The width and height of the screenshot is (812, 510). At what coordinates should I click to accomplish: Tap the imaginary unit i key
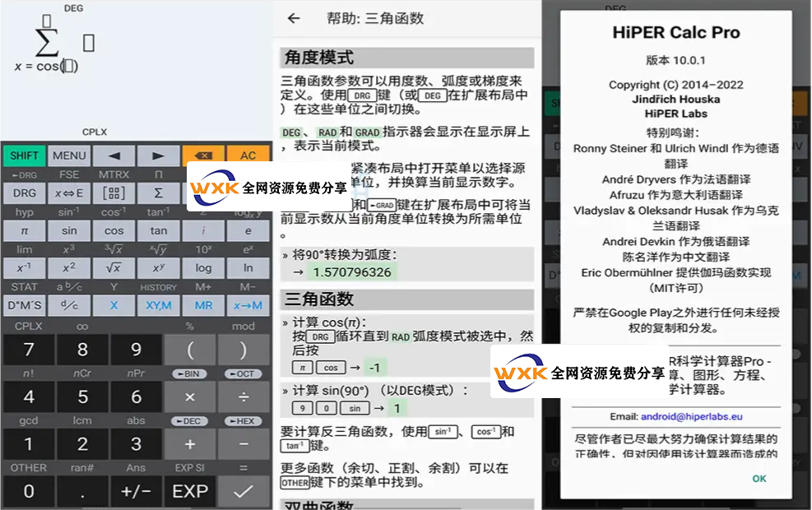203,230
